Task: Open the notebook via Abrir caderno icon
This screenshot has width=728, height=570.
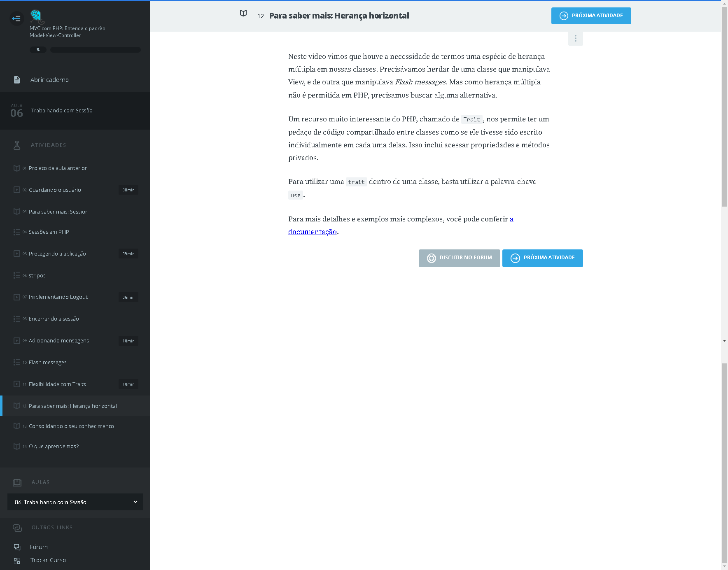Action: tap(17, 80)
